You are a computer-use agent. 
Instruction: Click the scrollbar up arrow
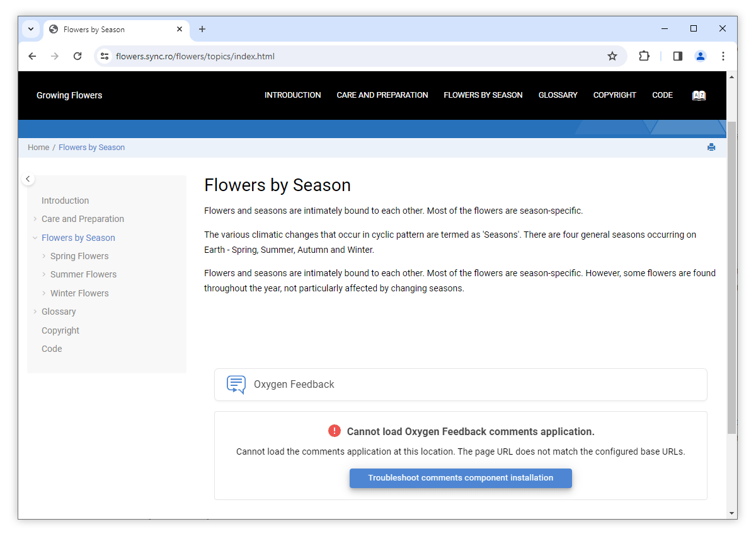[731, 76]
